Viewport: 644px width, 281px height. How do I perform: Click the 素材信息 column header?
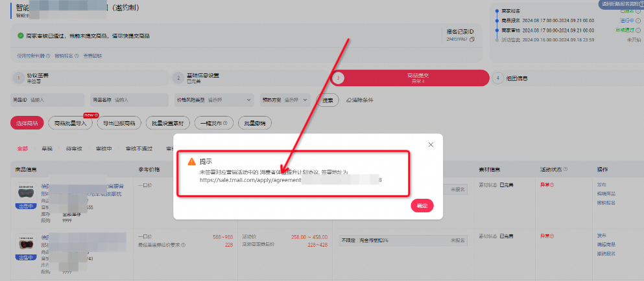[x=490, y=170]
